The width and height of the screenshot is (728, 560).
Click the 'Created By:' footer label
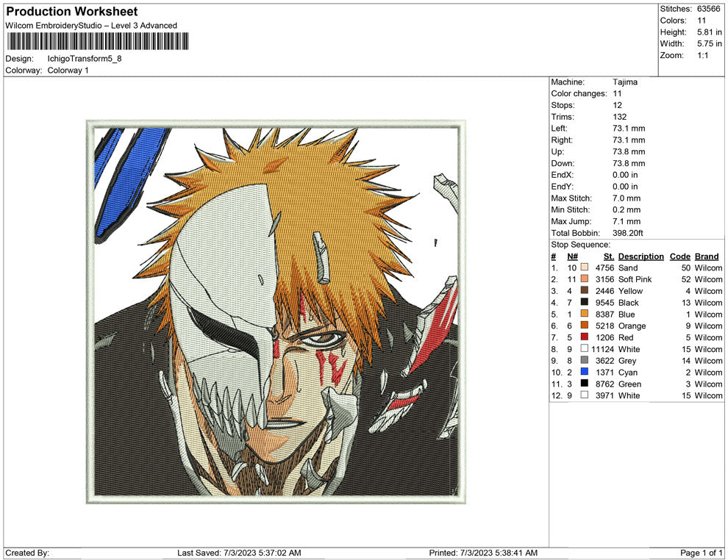coord(27,553)
